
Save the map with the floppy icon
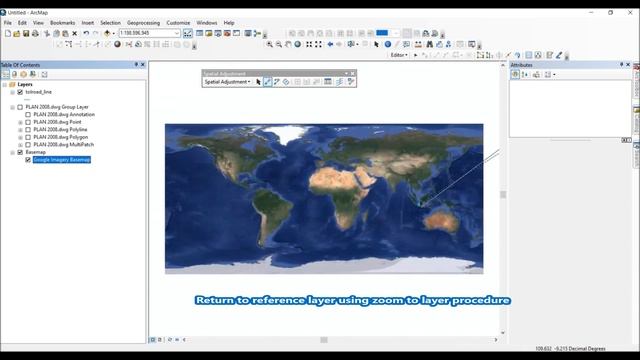coord(26,33)
